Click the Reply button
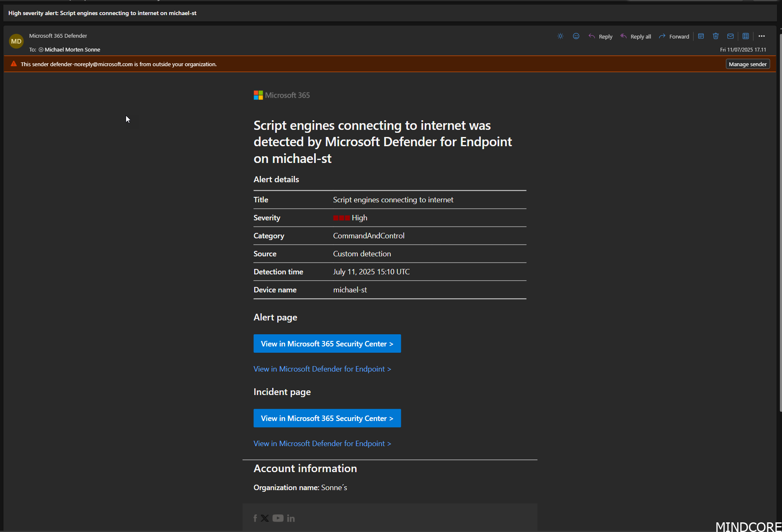 [x=601, y=36]
